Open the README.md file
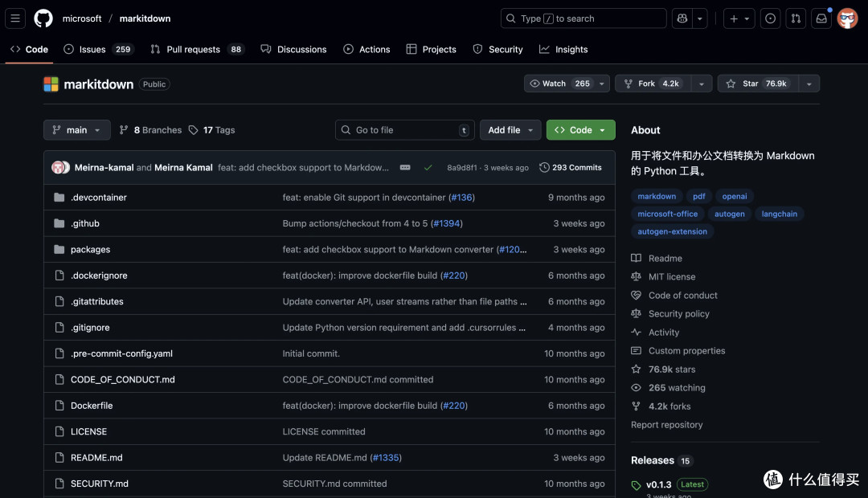Screen dimensions: 868x498 pos(97,458)
